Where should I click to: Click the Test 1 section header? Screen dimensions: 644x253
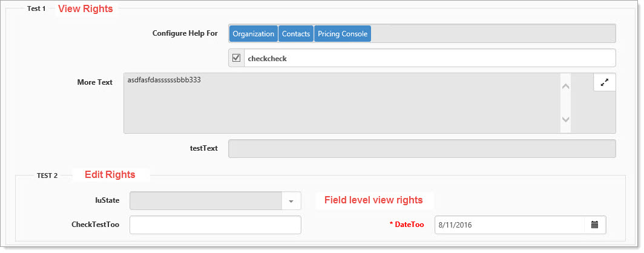click(36, 9)
